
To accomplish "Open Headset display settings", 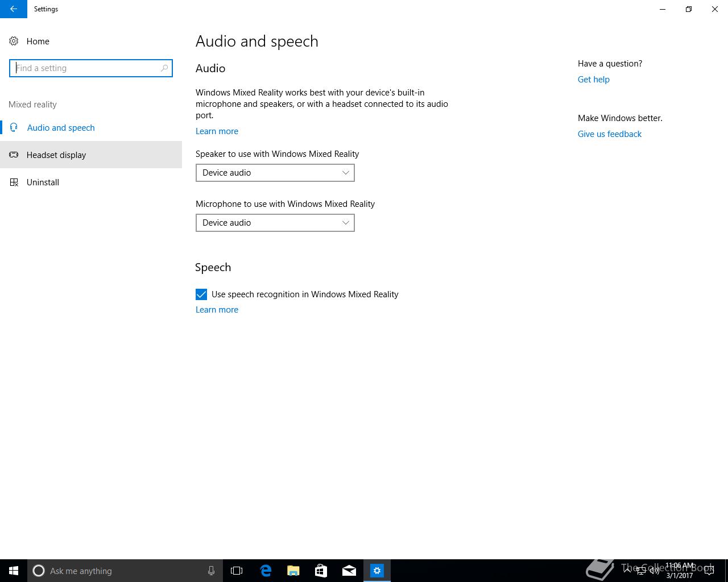I will [x=91, y=155].
